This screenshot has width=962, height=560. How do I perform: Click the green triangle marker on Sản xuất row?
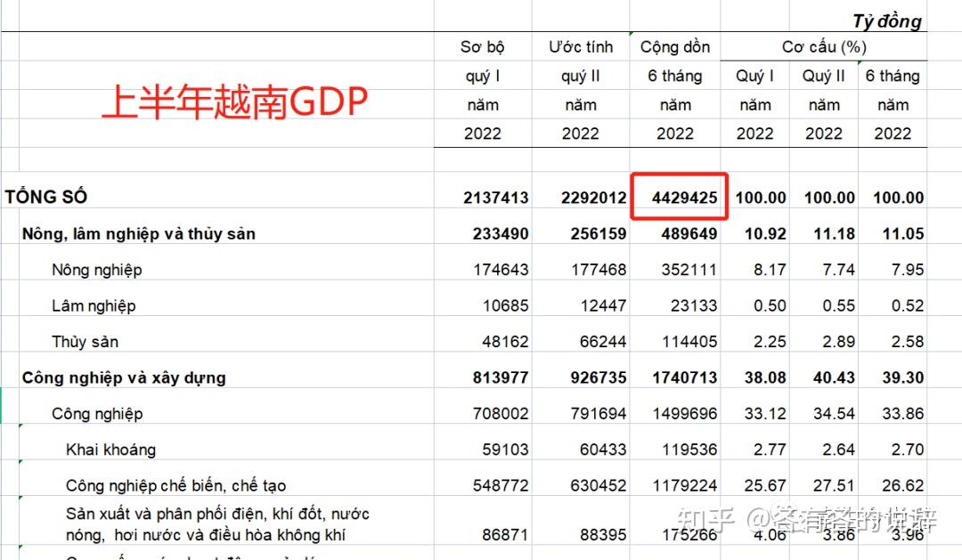pyautogui.click(x=20, y=497)
